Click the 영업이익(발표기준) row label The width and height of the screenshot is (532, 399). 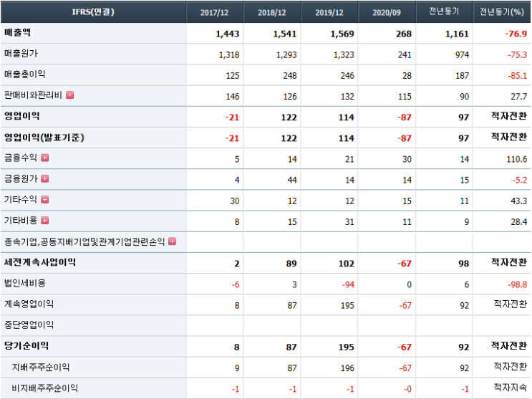(x=44, y=138)
